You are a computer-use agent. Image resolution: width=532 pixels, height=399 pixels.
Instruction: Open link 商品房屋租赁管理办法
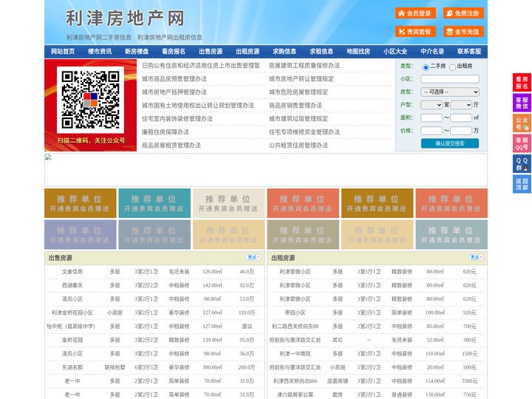[171, 146]
